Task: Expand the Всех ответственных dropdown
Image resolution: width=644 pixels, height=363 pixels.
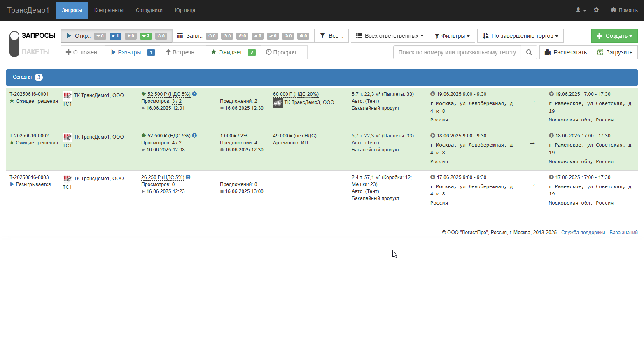Action: click(x=390, y=36)
